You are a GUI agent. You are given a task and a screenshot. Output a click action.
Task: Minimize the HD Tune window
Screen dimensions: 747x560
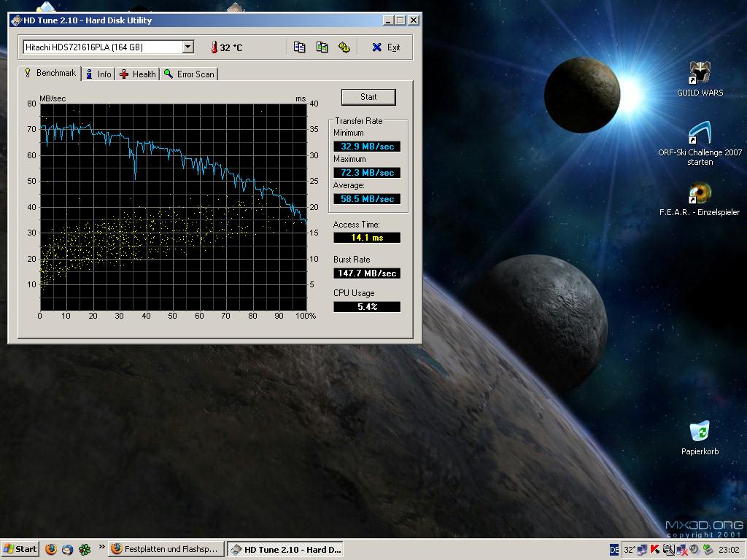[388, 20]
